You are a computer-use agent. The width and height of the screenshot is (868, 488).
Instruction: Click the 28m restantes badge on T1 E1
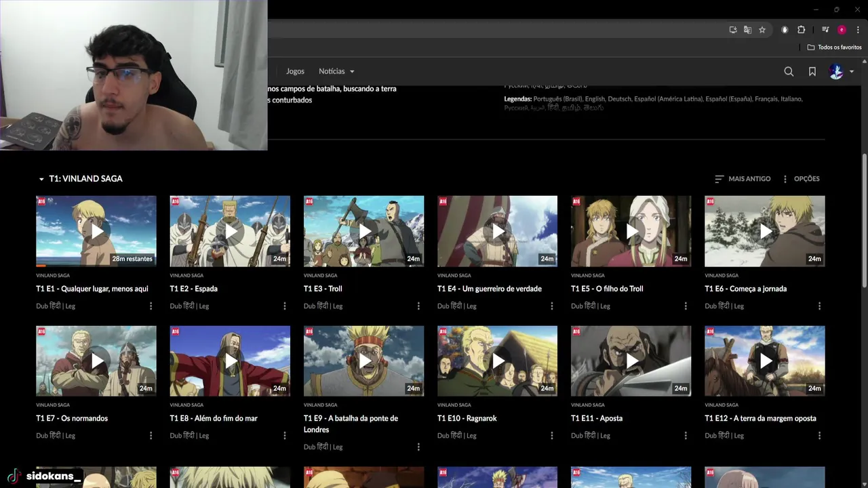tap(132, 259)
